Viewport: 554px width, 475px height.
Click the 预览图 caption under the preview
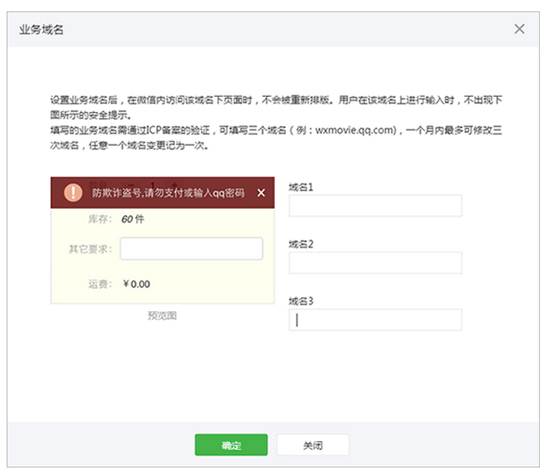point(162,316)
